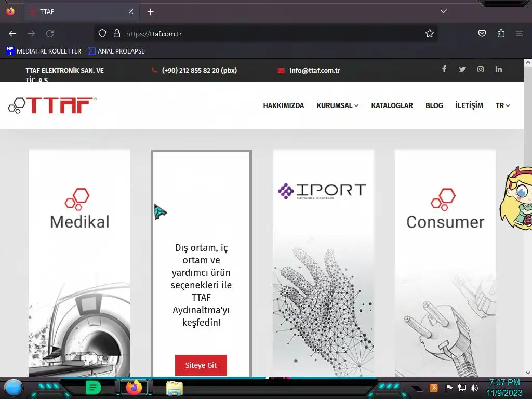Open the Extensions puzzle icon
532x399 pixels.
click(x=501, y=33)
